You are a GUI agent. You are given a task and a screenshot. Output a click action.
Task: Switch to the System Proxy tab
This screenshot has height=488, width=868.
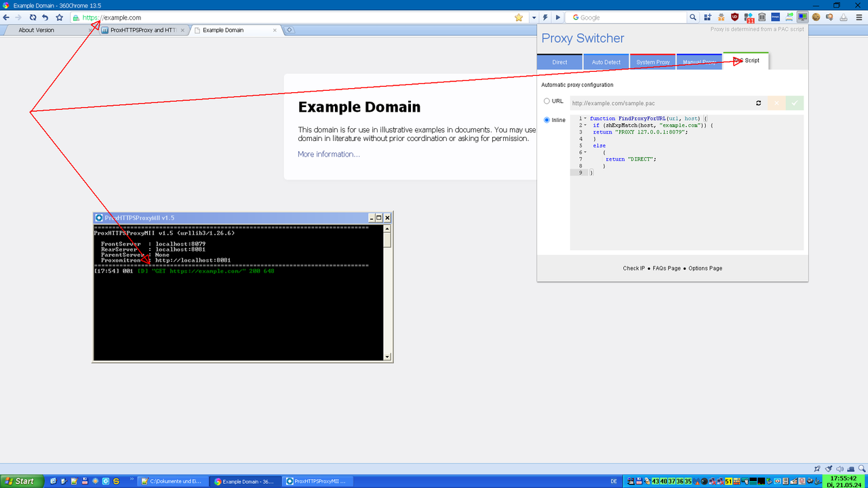click(x=652, y=62)
